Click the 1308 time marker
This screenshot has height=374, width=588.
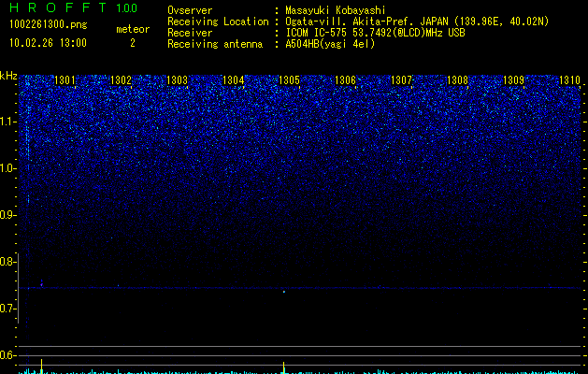458,80
